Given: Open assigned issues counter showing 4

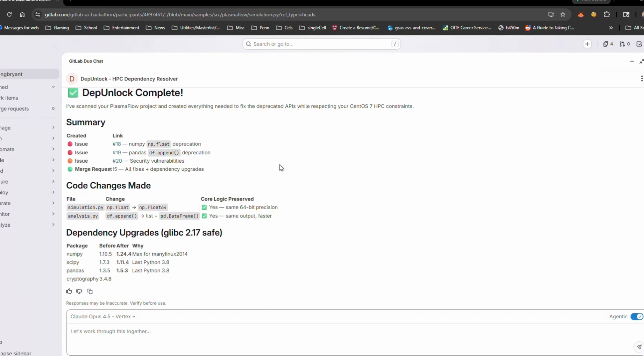Looking at the screenshot, I should [x=608, y=44].
